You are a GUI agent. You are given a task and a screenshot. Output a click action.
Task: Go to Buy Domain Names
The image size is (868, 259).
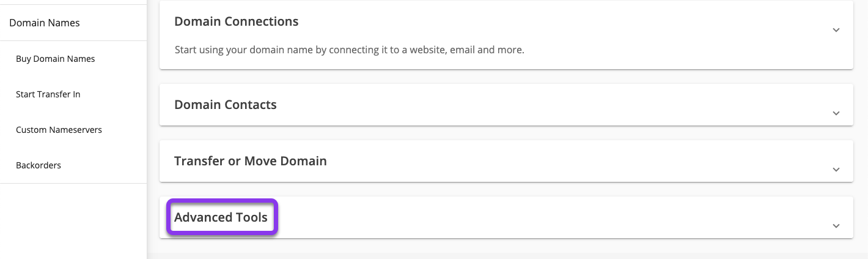tap(56, 59)
